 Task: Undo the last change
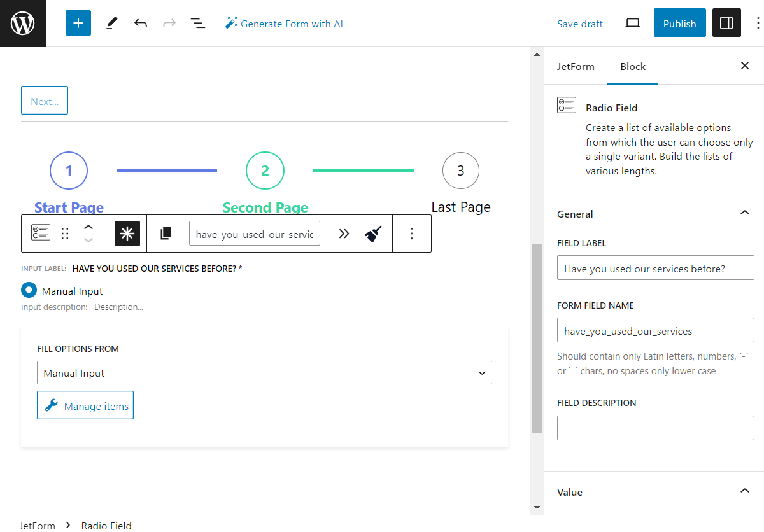(x=140, y=23)
